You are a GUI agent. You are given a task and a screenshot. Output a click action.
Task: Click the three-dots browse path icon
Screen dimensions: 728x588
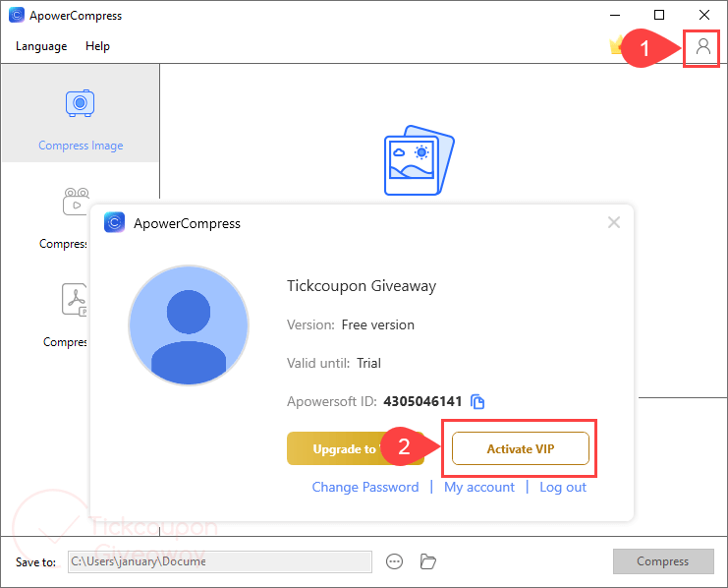[395, 561]
